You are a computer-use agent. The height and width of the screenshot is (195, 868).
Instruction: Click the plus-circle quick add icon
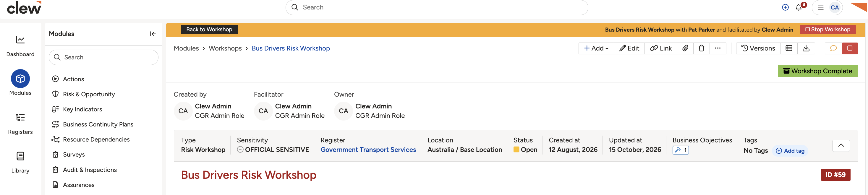tap(785, 7)
